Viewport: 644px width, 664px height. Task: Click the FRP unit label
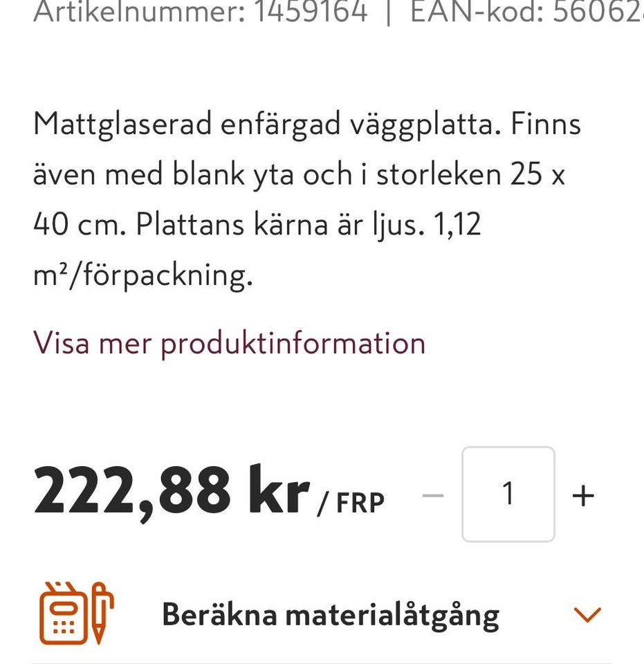pyautogui.click(x=360, y=503)
